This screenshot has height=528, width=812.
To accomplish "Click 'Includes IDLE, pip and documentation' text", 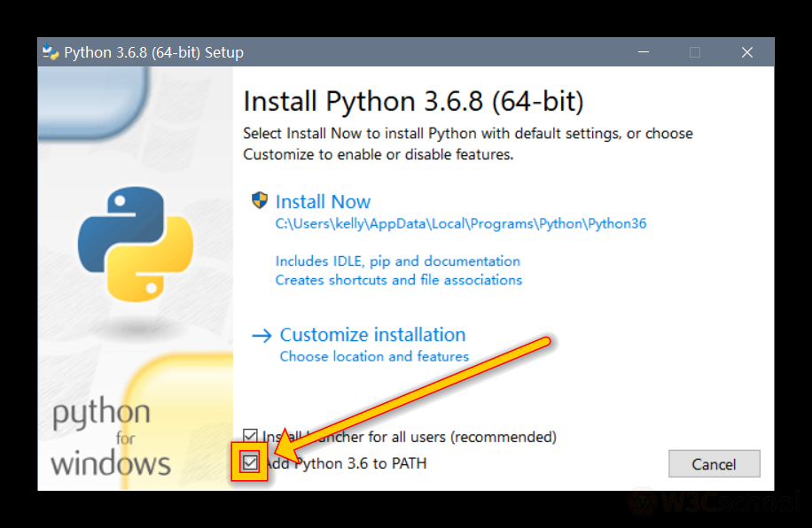I will 398,260.
